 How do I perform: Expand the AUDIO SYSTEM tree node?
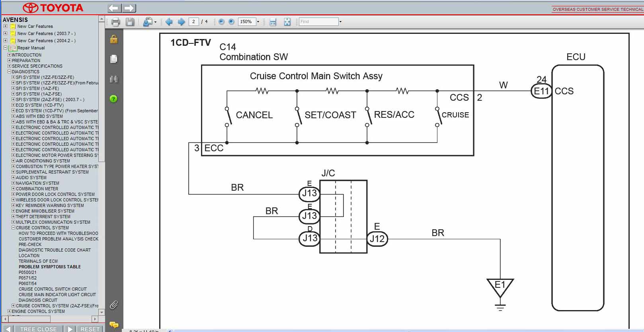pos(13,178)
